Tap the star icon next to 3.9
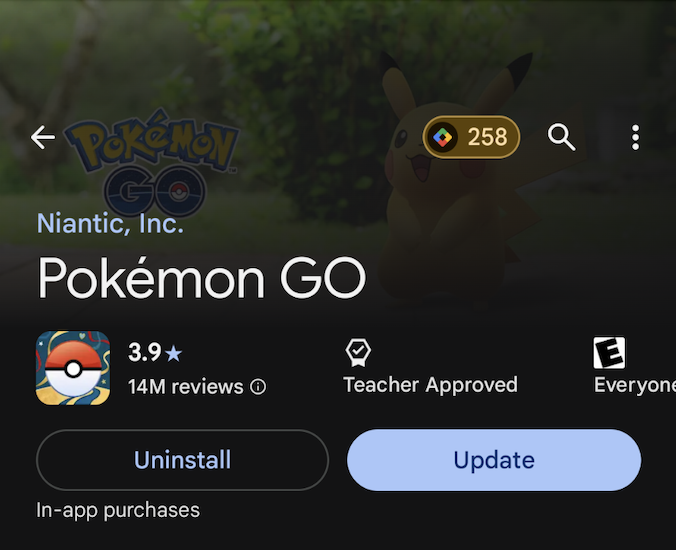 (175, 354)
